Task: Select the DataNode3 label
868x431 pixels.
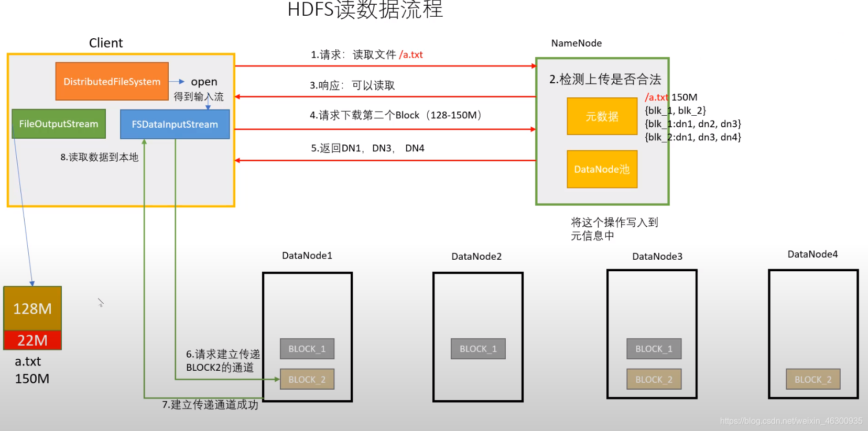Action: point(657,256)
